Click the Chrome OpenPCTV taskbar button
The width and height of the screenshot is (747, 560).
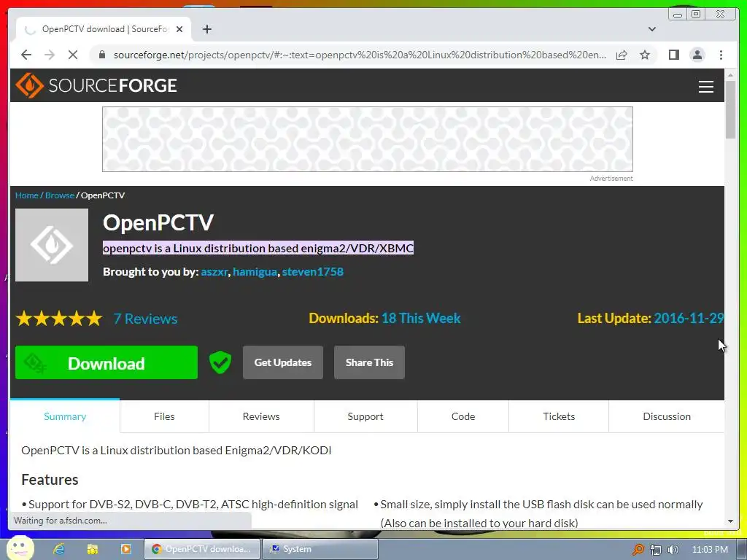click(x=202, y=549)
